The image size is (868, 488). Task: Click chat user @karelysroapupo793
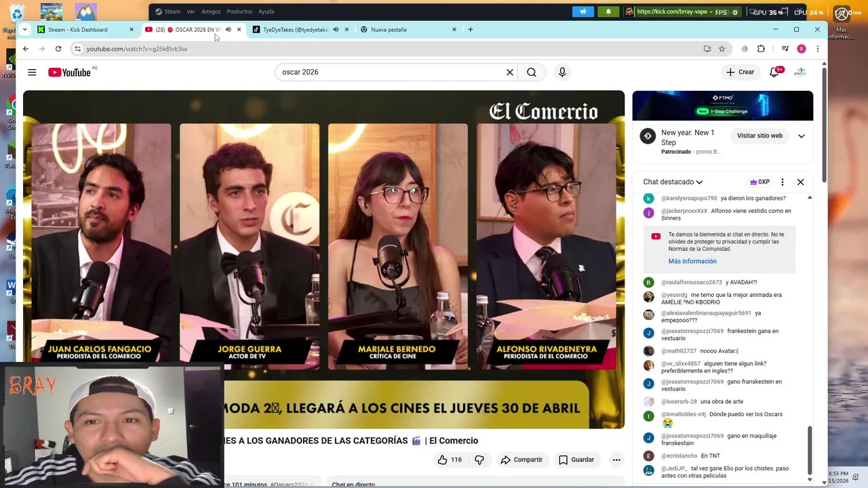point(689,199)
